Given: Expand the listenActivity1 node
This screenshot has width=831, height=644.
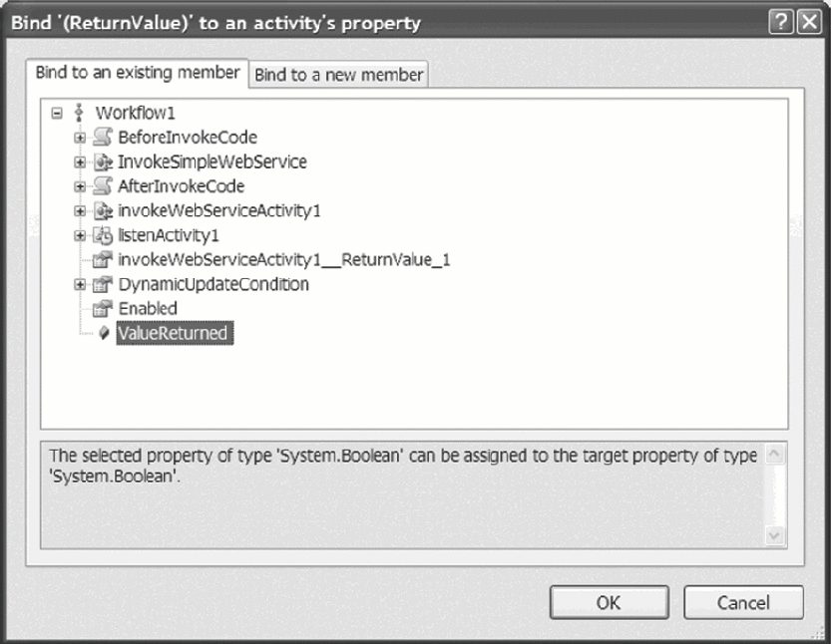Looking at the screenshot, I should click(80, 235).
